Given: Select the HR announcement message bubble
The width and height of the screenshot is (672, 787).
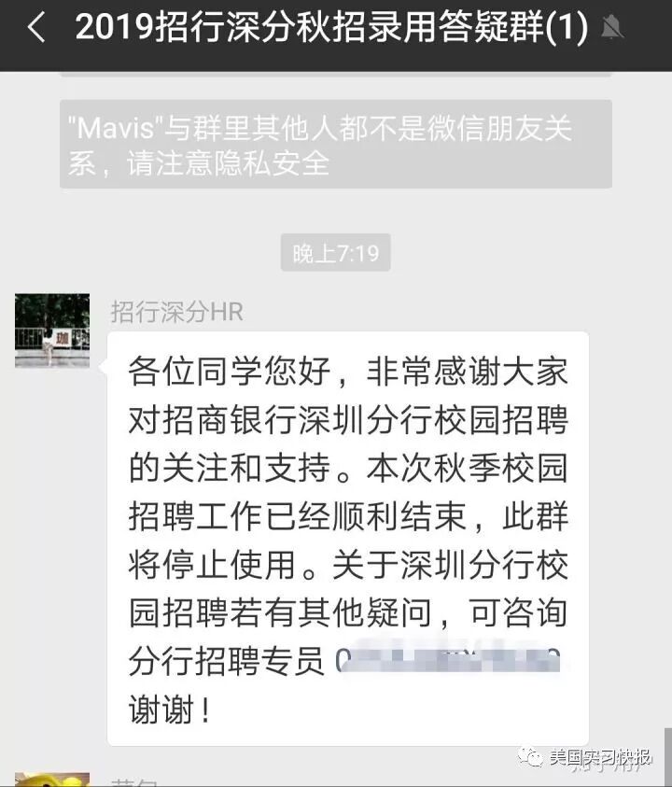Looking at the screenshot, I should click(x=348, y=539).
